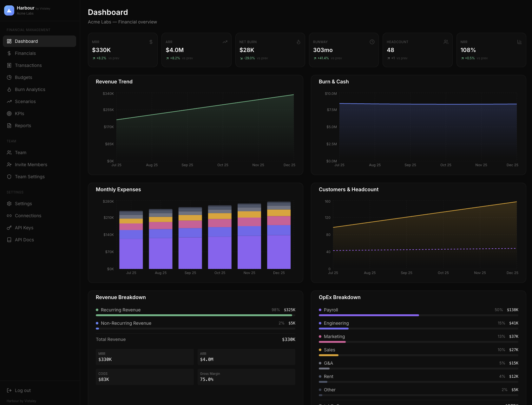Open the Reports page
The image size is (532, 405).
pos(23,125)
